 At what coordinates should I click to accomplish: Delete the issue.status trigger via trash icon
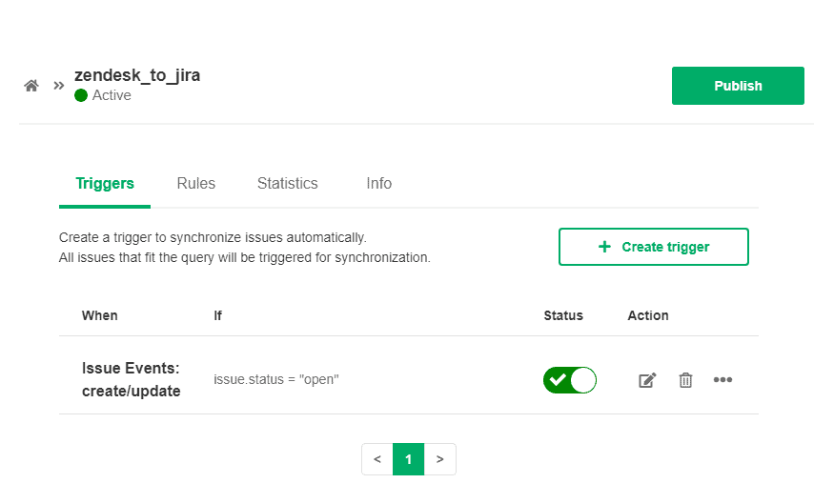685,380
